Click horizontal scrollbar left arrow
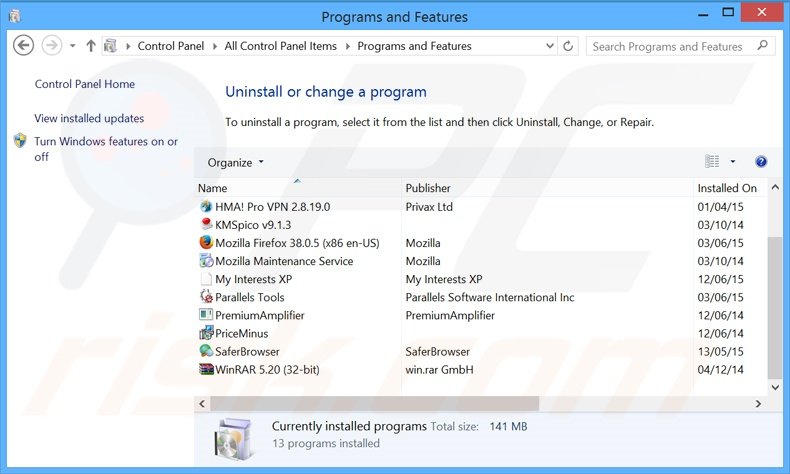The width and height of the screenshot is (790, 474). click(x=202, y=403)
